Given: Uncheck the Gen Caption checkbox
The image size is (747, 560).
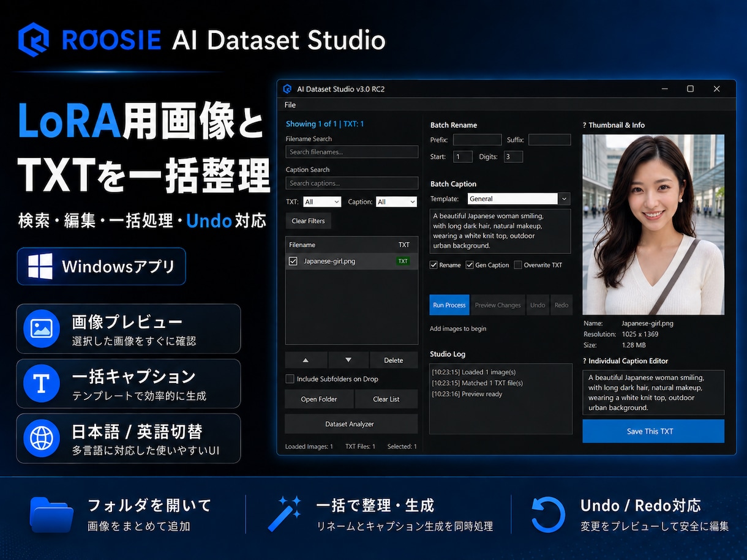Looking at the screenshot, I should 470,265.
